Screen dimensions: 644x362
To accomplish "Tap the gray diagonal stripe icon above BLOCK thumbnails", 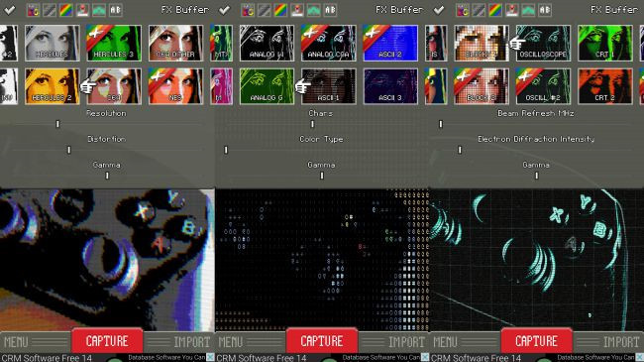I will click(480, 10).
